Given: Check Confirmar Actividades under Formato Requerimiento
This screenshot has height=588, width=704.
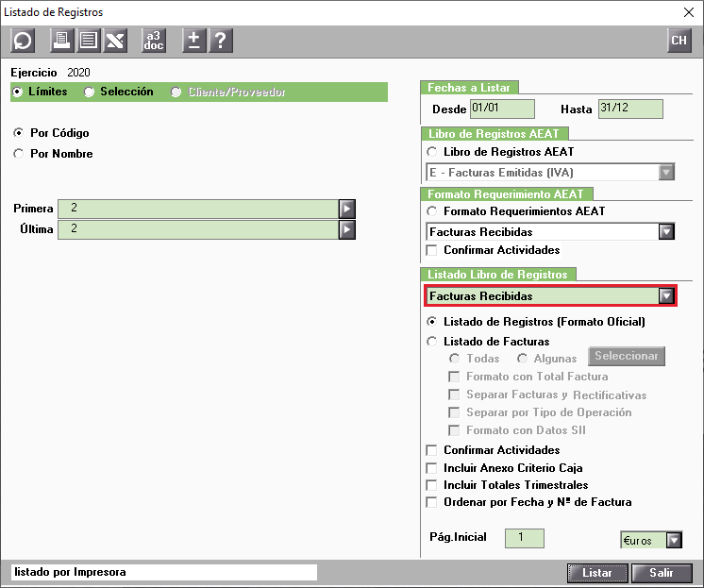Looking at the screenshot, I should click(432, 250).
